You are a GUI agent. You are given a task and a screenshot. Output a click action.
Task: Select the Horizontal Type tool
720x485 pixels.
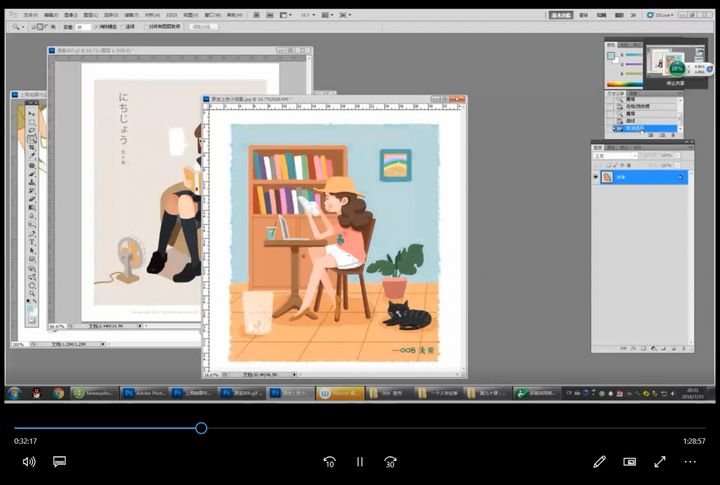point(31,242)
